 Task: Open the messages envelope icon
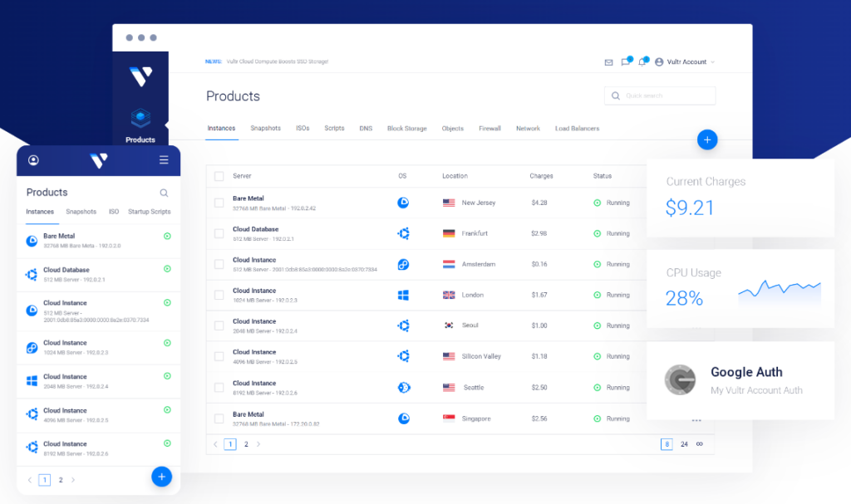609,61
